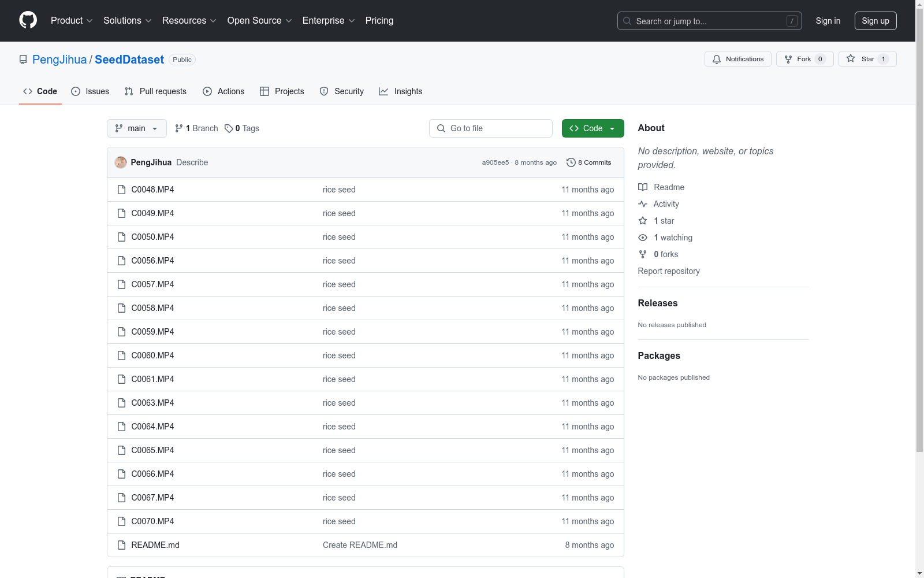Image resolution: width=924 pixels, height=578 pixels.
Task: View the 1 Branch link
Action: point(196,128)
